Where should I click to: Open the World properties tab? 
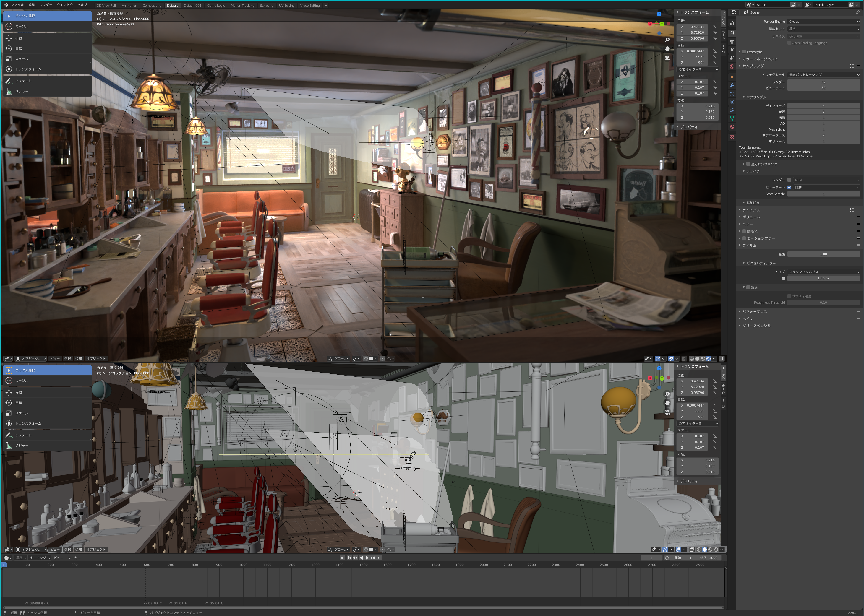(732, 66)
